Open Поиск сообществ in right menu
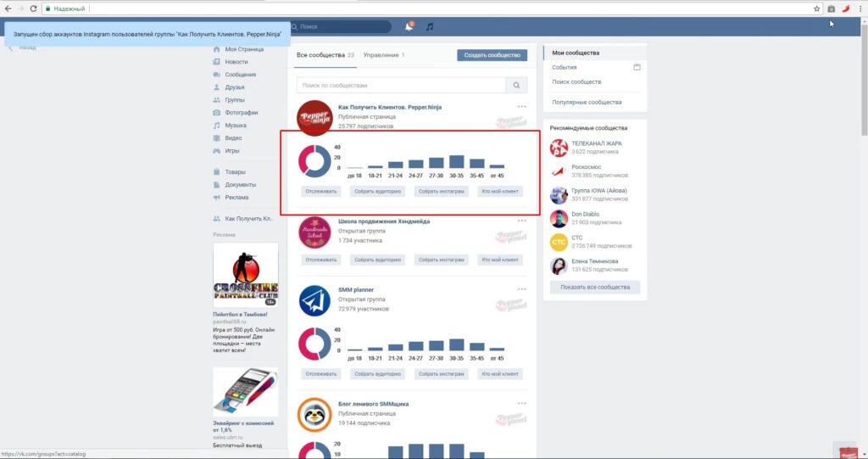Image resolution: width=868 pixels, height=459 pixels. pyautogui.click(x=576, y=81)
